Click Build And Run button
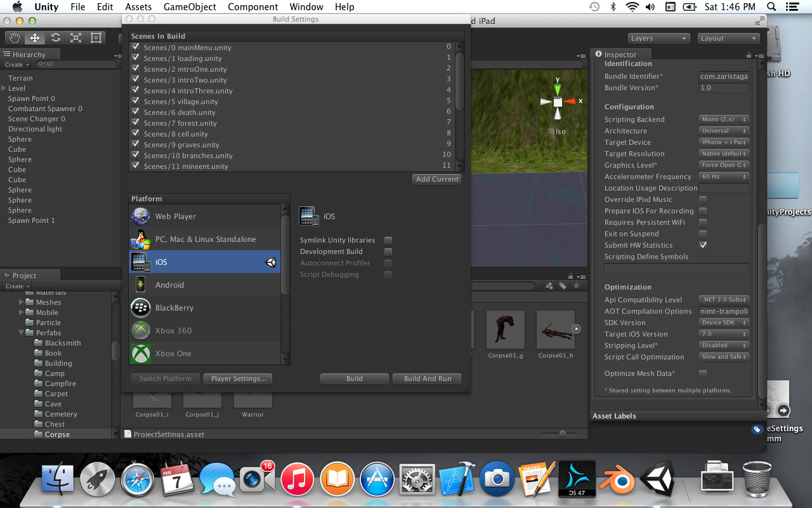Viewport: 812px width, 508px height. 428,378
